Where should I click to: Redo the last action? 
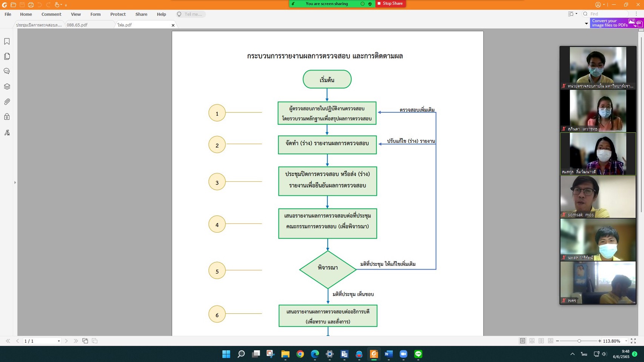pos(48,5)
